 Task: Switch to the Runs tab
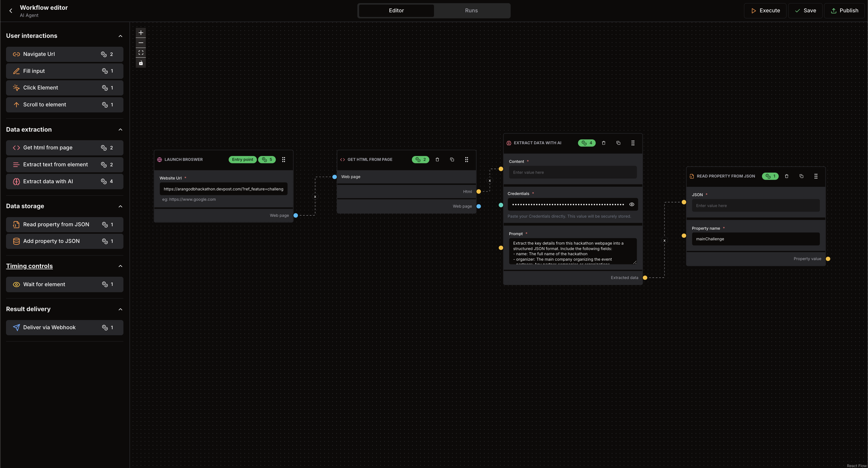point(471,10)
